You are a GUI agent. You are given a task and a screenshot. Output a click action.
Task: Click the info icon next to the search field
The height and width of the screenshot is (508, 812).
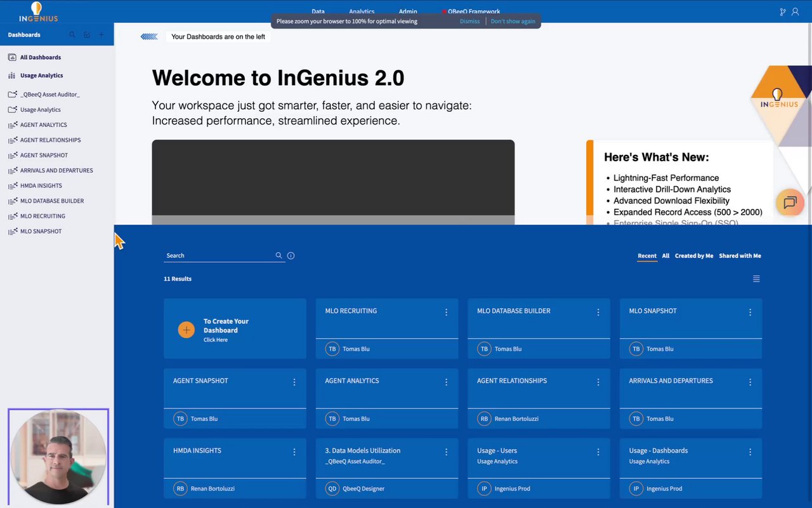click(x=291, y=255)
